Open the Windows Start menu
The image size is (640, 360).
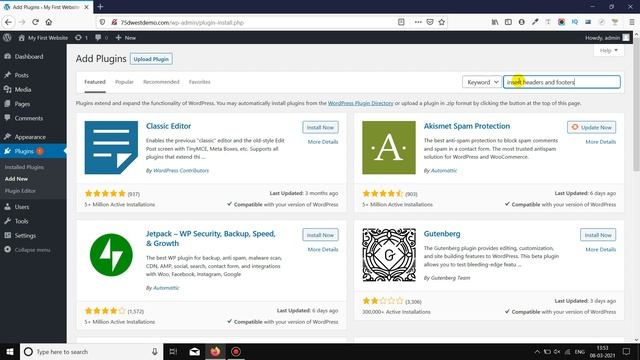pyautogui.click(x=9, y=351)
